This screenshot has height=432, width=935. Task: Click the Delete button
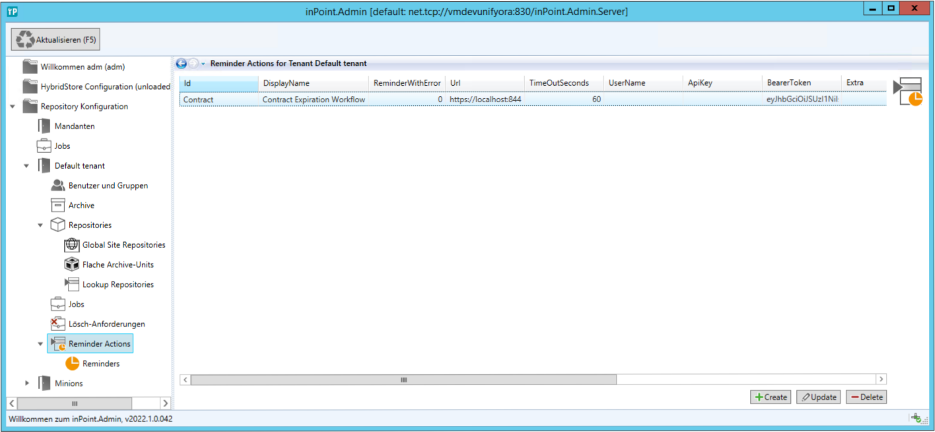click(866, 397)
